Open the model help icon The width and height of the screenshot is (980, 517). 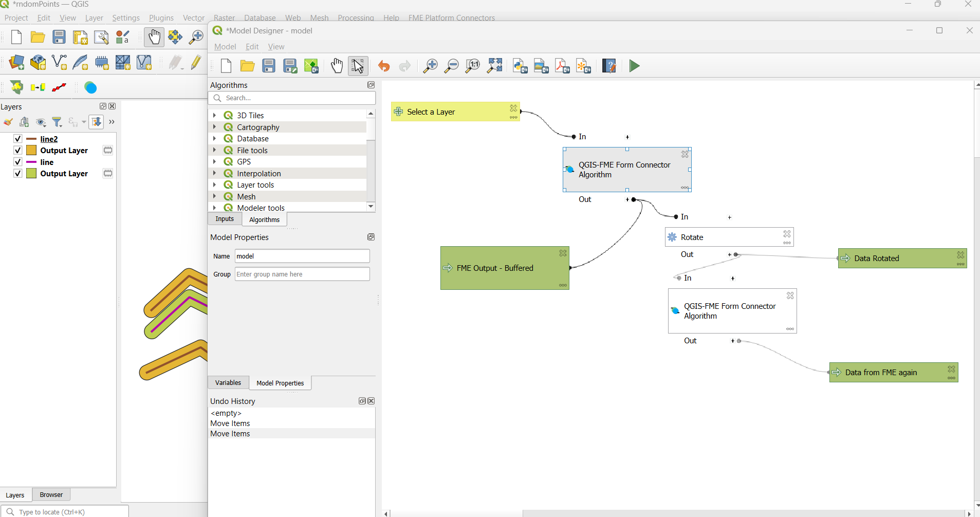[x=609, y=66]
